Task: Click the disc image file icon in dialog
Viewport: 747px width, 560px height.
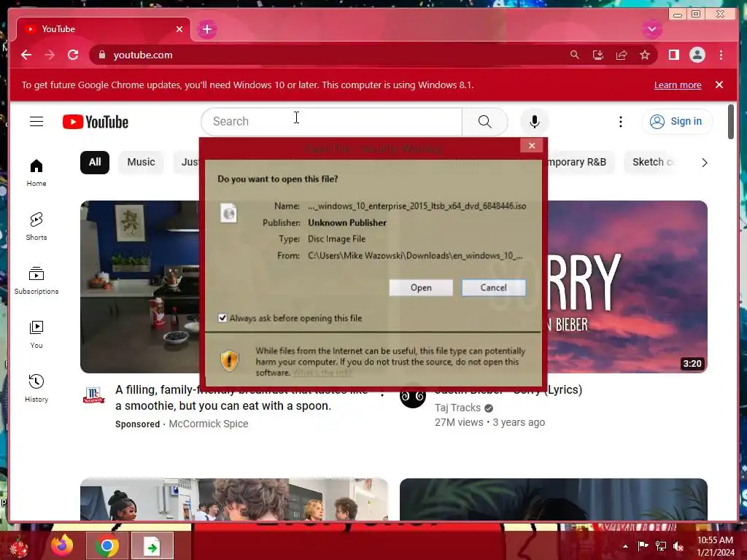Action: point(228,213)
